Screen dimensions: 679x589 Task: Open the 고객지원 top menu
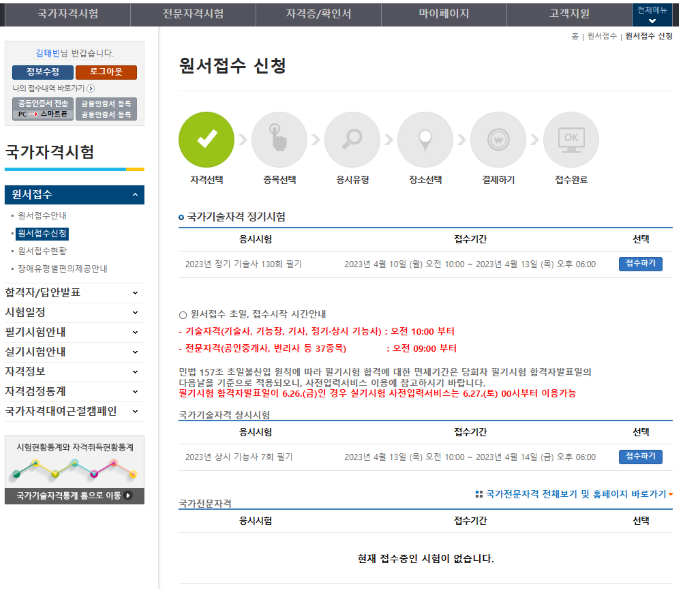click(x=569, y=14)
